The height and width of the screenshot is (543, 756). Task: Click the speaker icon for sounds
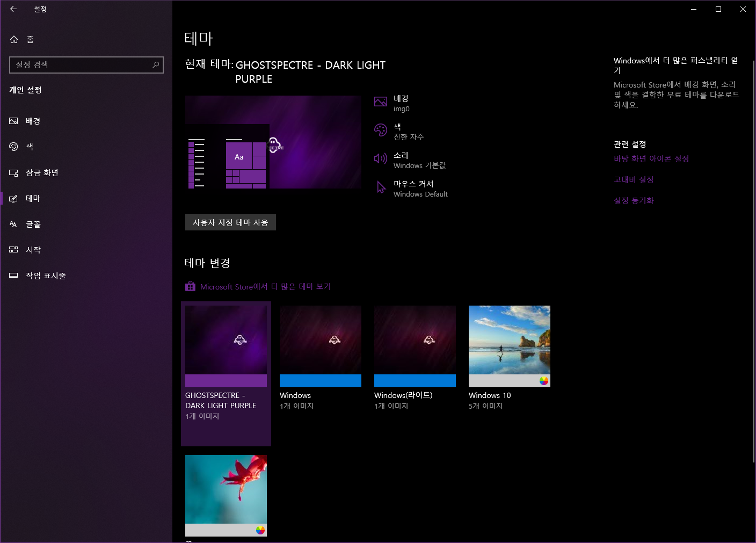click(x=381, y=158)
